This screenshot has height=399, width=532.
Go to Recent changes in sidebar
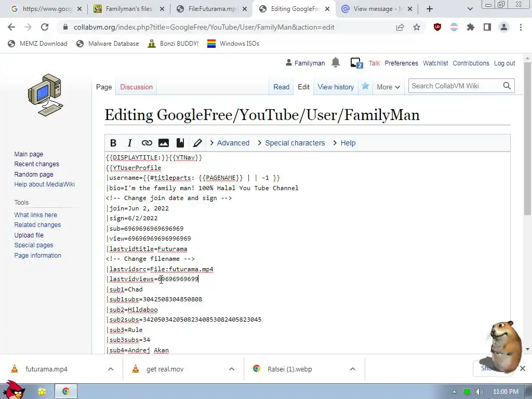click(37, 164)
